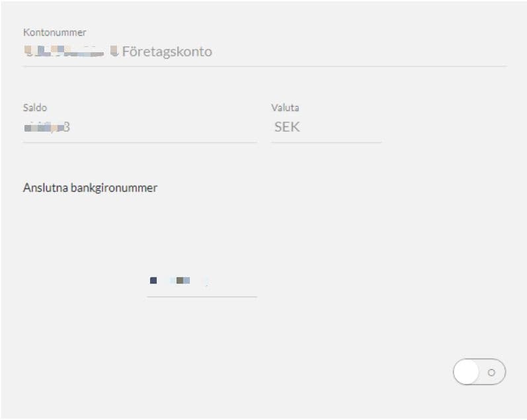Click the underline of the bankgiro number field

202,296
